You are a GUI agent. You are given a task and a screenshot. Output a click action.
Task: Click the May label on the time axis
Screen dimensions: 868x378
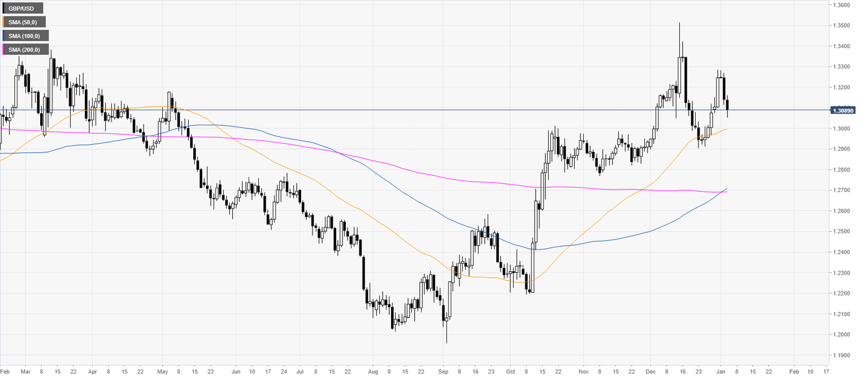162,372
